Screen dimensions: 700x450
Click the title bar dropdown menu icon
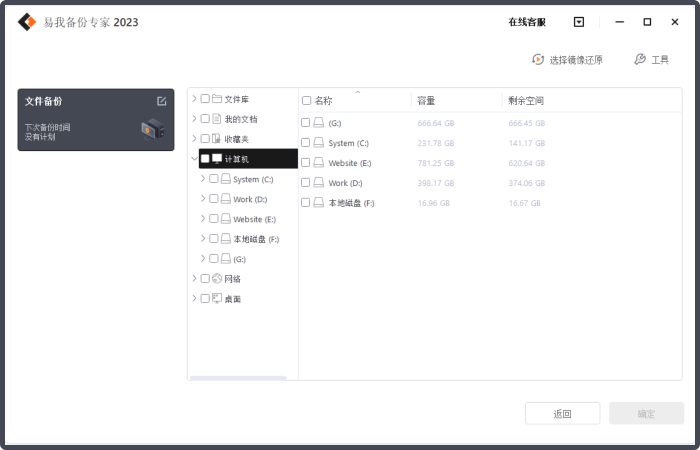(x=579, y=22)
